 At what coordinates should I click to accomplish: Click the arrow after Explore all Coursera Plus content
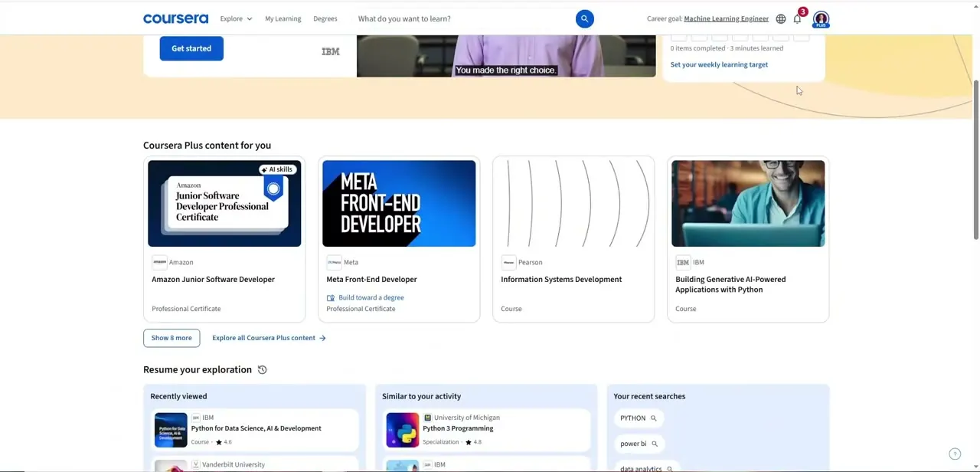pos(322,338)
